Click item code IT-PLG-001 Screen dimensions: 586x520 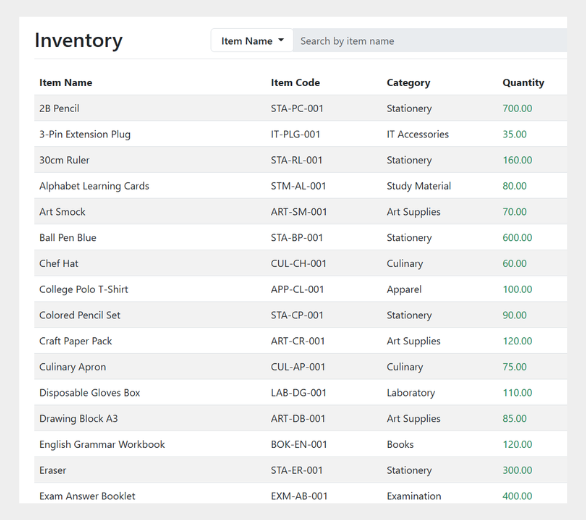pyautogui.click(x=295, y=134)
